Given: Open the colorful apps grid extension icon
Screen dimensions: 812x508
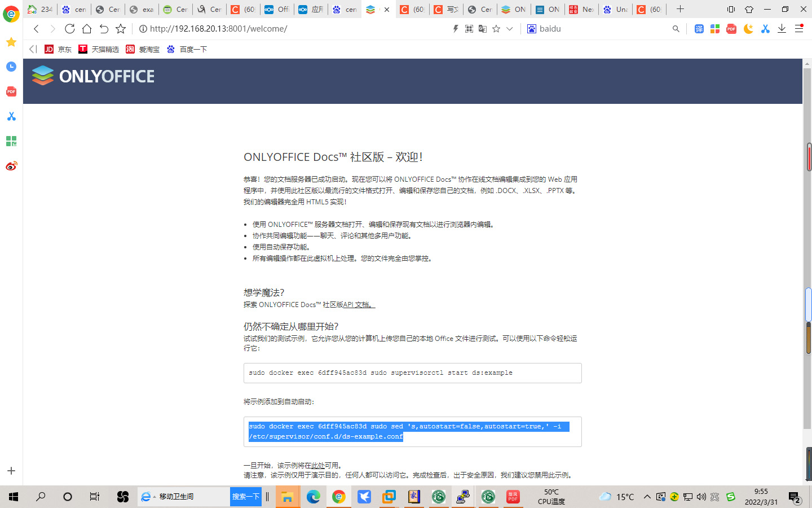Looking at the screenshot, I should (715, 29).
